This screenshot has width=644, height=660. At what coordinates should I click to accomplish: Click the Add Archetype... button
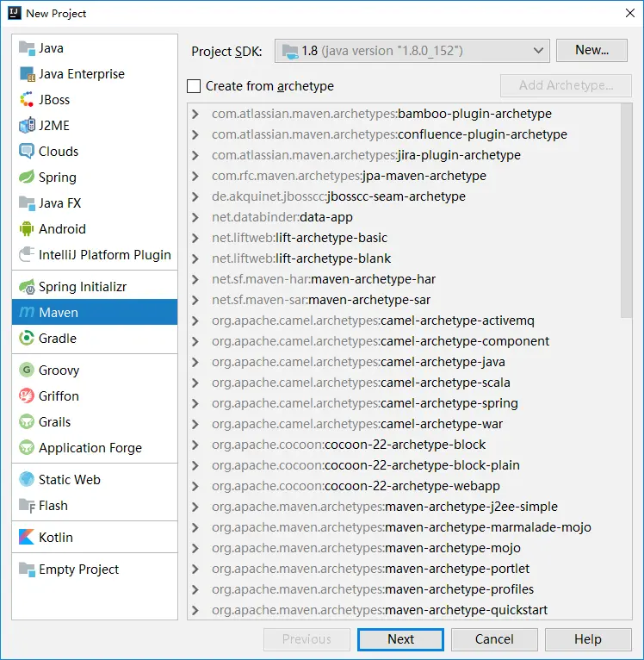pyautogui.click(x=566, y=86)
